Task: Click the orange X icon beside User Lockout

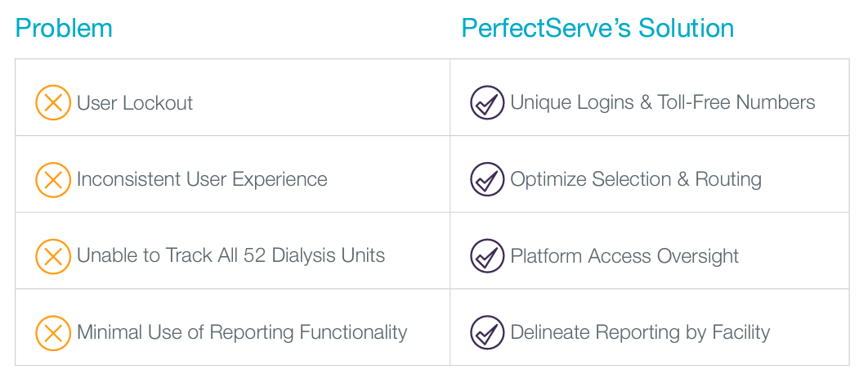Action: 53,102
